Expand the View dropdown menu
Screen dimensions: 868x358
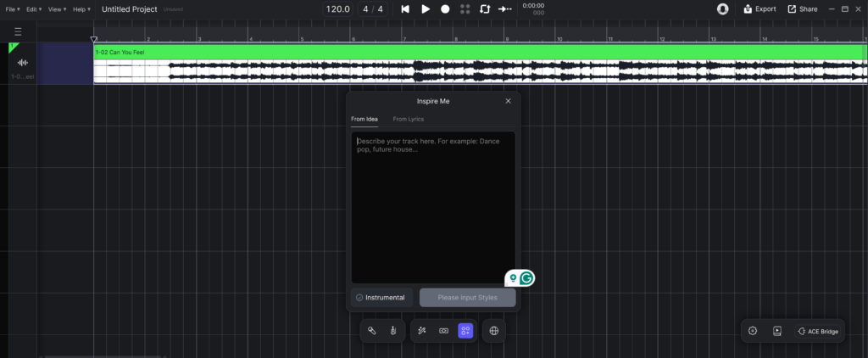pyautogui.click(x=58, y=8)
